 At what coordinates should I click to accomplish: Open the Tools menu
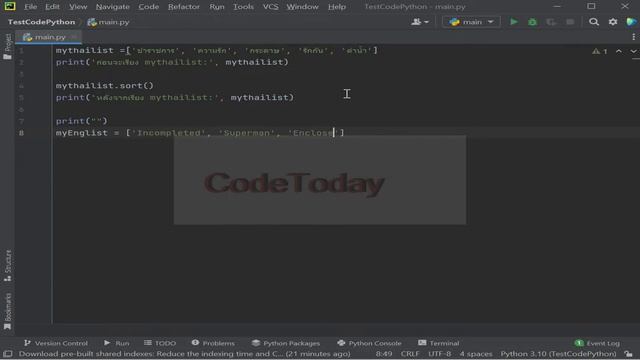[x=243, y=7]
